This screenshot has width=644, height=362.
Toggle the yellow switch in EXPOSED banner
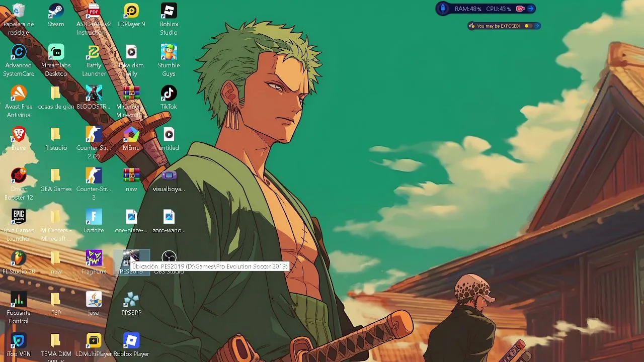pos(528,26)
